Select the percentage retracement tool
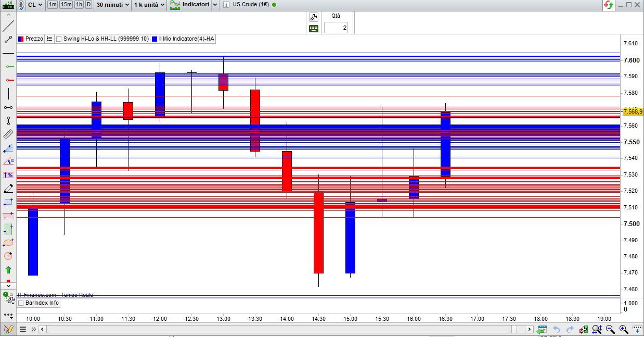The image size is (644, 337). coord(8,175)
